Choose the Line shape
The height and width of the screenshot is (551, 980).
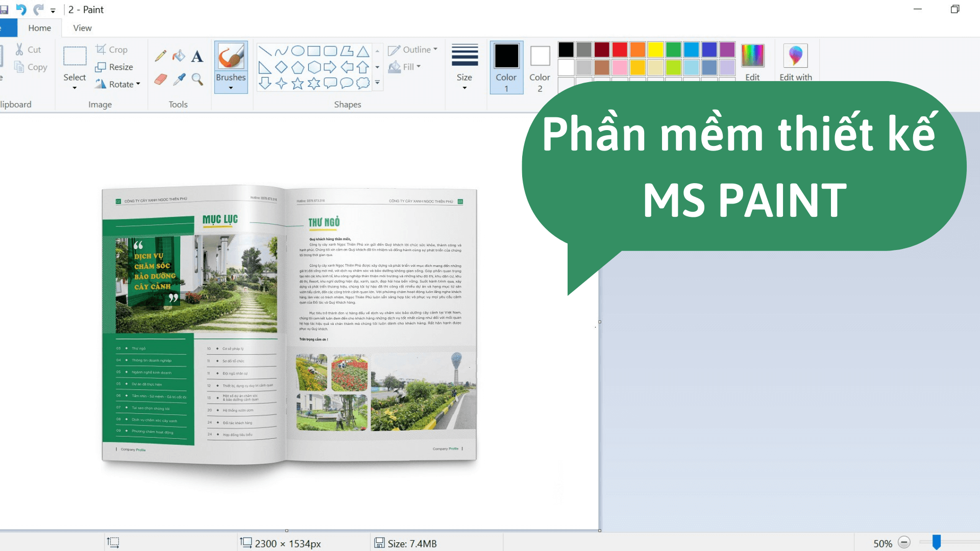pos(265,51)
